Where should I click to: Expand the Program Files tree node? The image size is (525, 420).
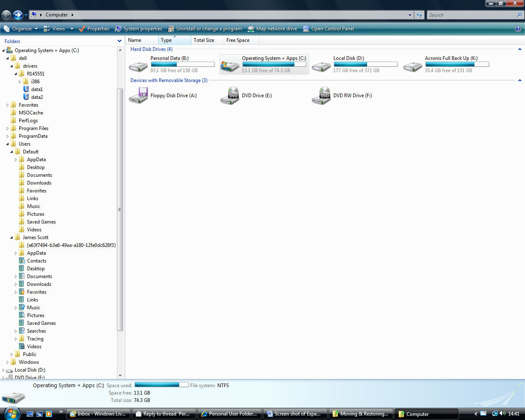[7, 128]
